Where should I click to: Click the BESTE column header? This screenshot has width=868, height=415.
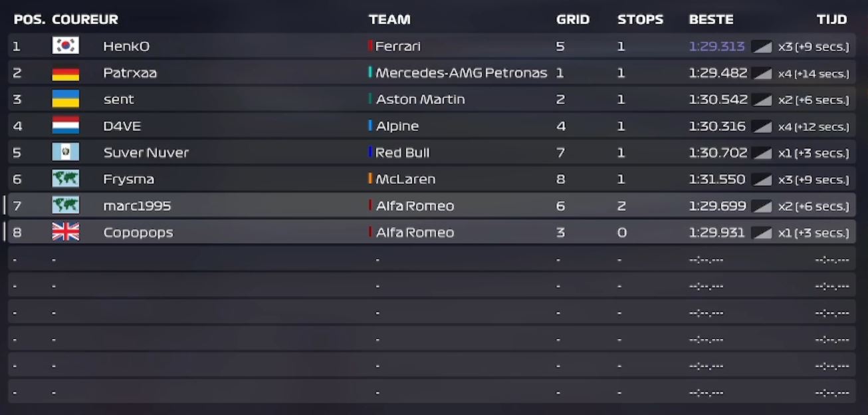(711, 19)
